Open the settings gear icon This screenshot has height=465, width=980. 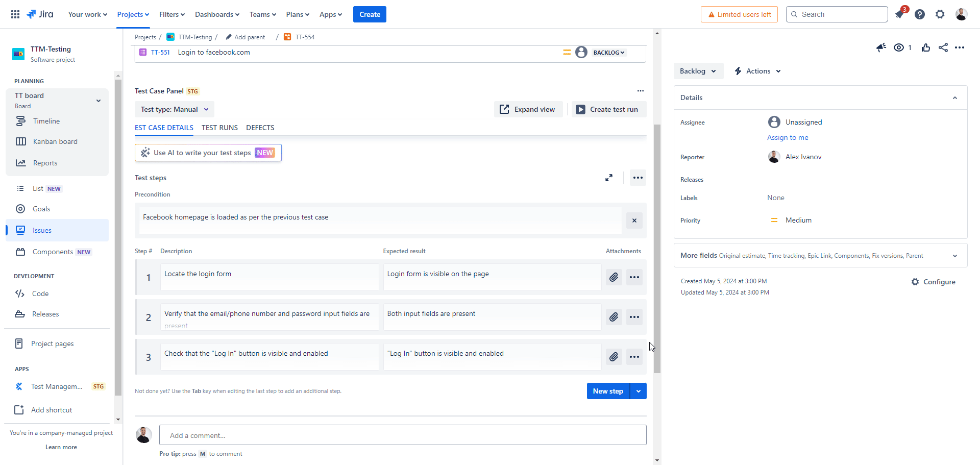[x=940, y=14]
